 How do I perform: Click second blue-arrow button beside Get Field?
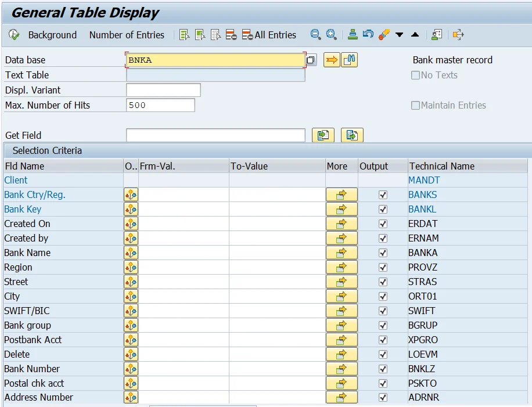tap(352, 135)
